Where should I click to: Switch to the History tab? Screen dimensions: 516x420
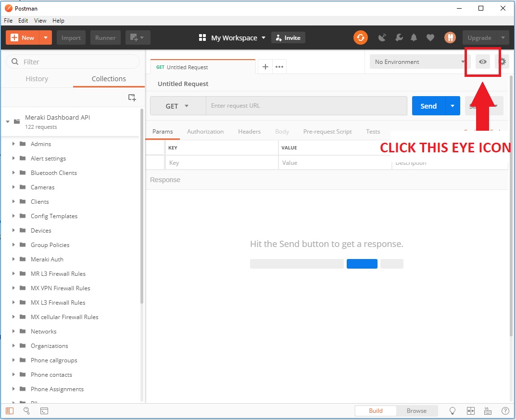[37, 79]
